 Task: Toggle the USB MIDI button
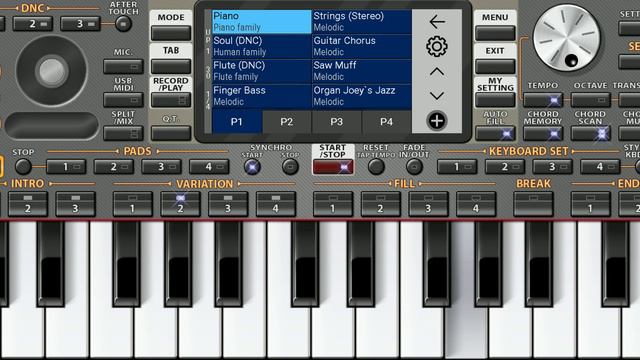coord(123,100)
